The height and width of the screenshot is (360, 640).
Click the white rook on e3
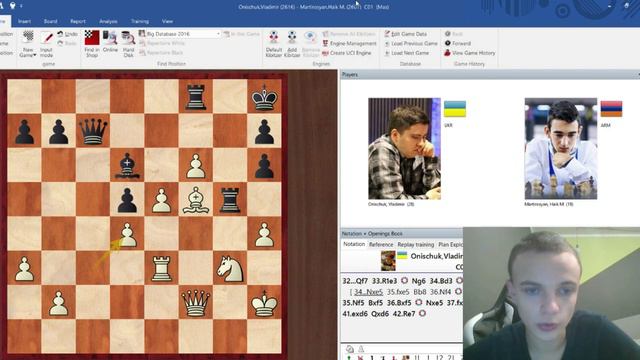(x=162, y=269)
